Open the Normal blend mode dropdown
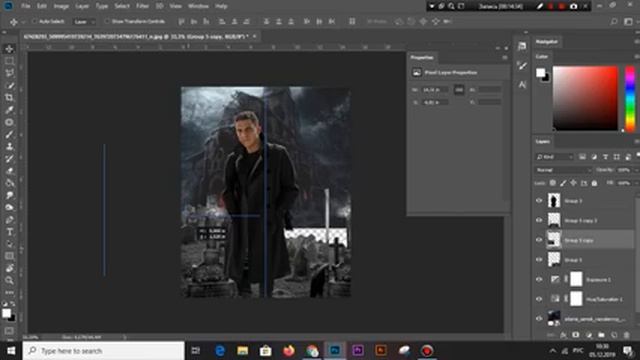 [x=563, y=170]
